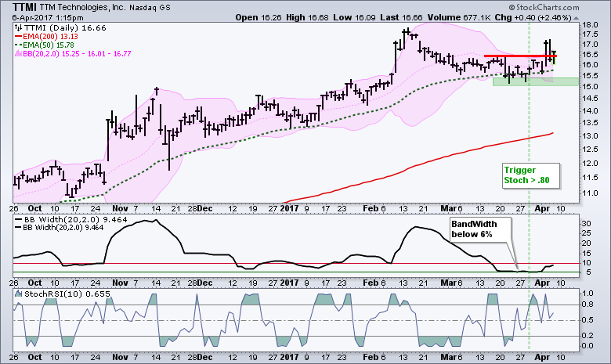The height and width of the screenshot is (364, 611).
Task: Click the pink Bollinger Bands legend icon
Action: coord(18,54)
